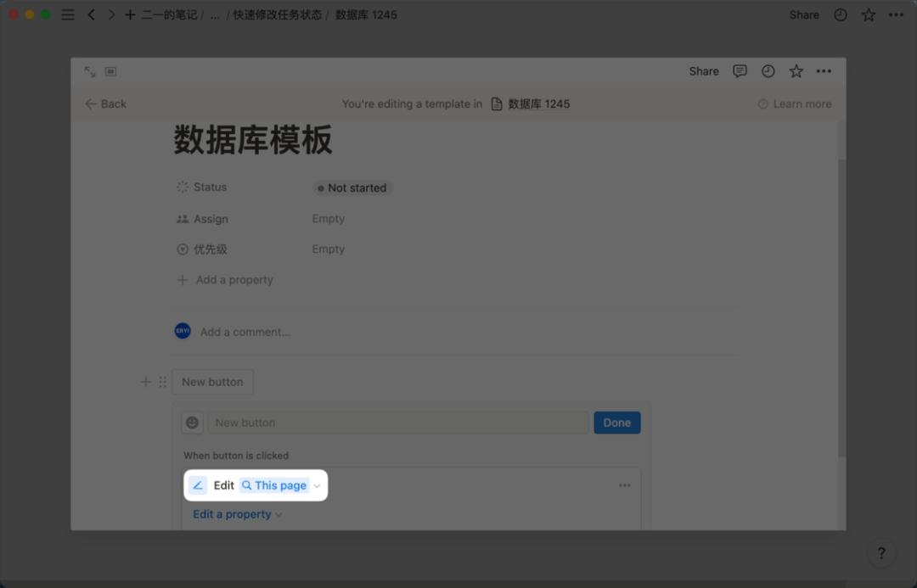Click Share in the top bar
Viewport: 917px width, 588px height.
point(804,14)
